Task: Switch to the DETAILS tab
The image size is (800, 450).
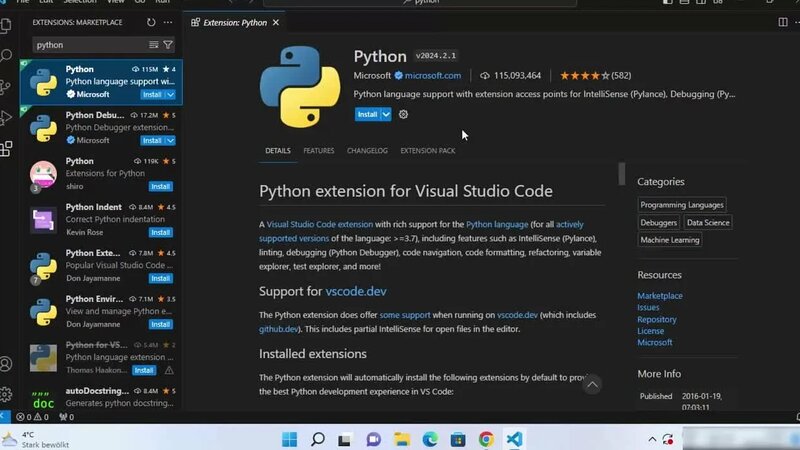Action: pyautogui.click(x=278, y=151)
